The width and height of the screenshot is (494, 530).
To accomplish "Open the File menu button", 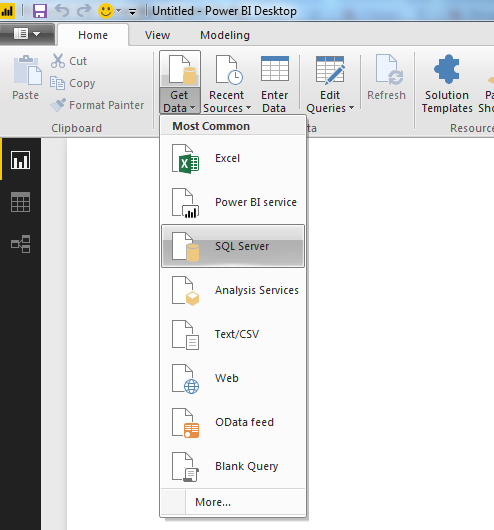I will [x=27, y=34].
